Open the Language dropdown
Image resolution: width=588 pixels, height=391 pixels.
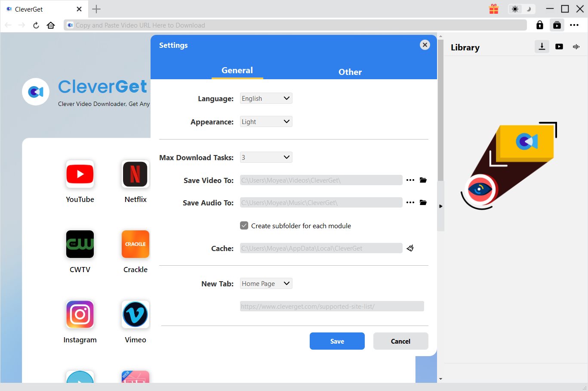(265, 98)
